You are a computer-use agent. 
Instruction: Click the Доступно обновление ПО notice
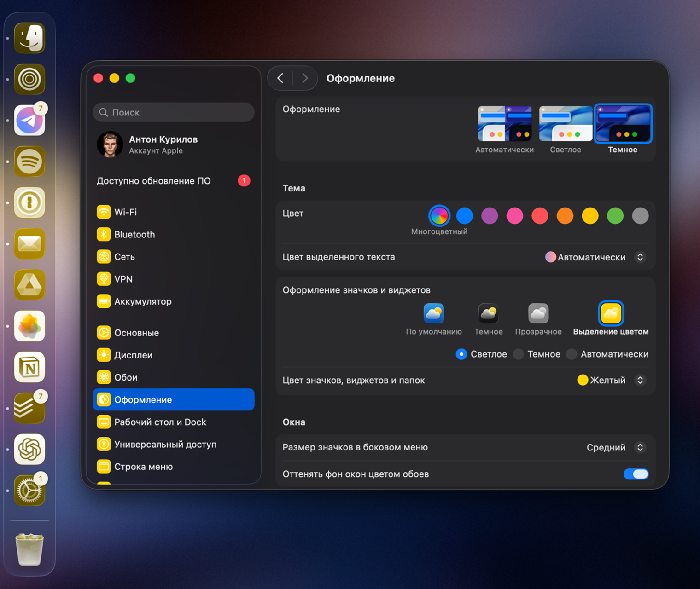click(x=154, y=180)
